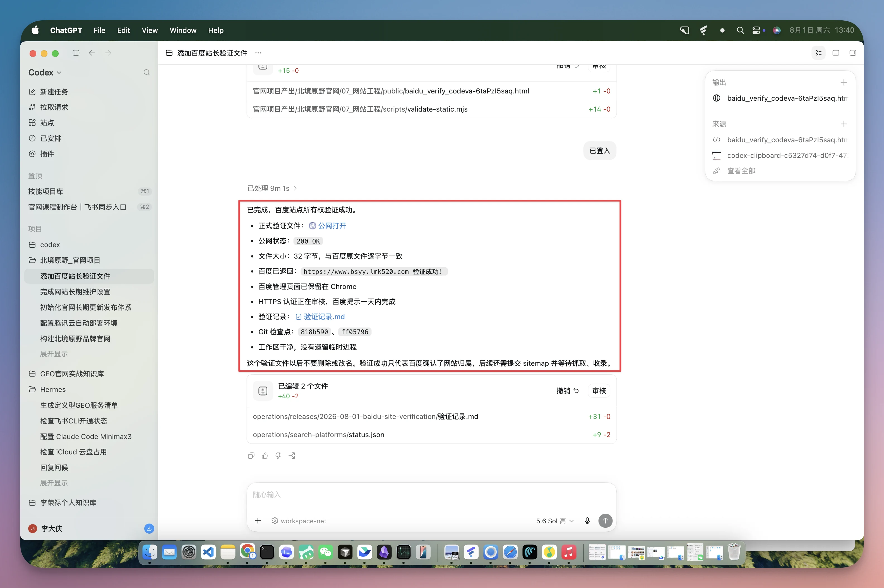Open baidu_verify file under 输出
Viewport: 884px width, 588px height.
(x=780, y=98)
